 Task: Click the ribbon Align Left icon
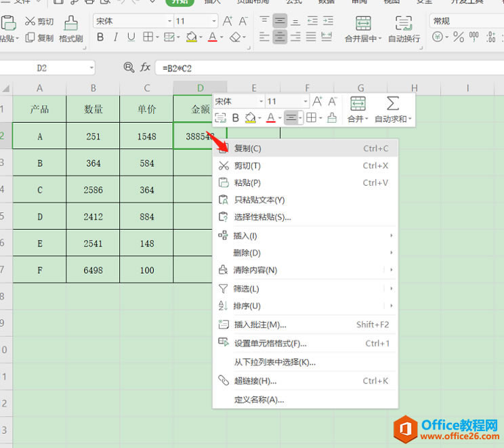pyautogui.click(x=264, y=37)
